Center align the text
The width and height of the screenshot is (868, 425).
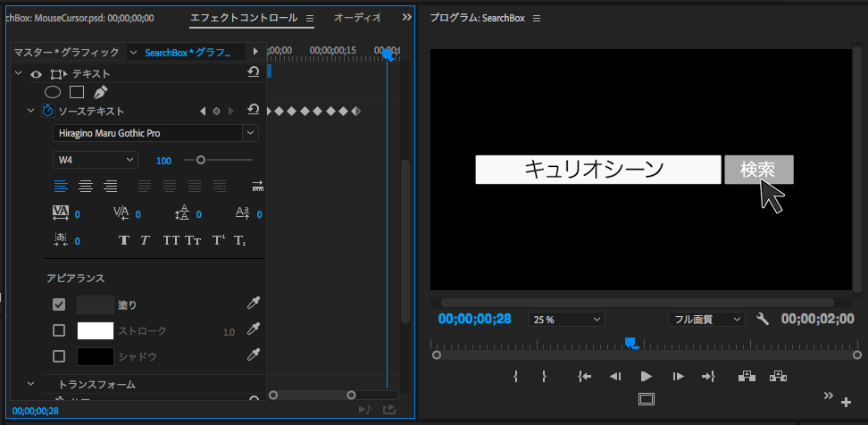(86, 187)
